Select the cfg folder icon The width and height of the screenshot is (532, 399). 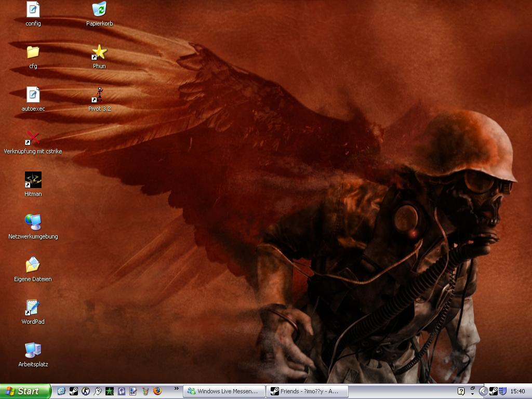[33, 57]
